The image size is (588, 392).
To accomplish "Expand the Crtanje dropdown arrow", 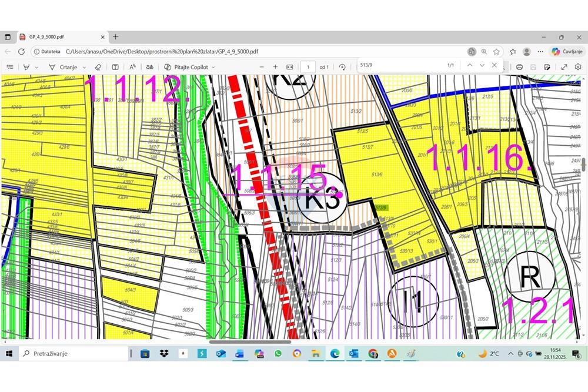I will pyautogui.click(x=84, y=68).
